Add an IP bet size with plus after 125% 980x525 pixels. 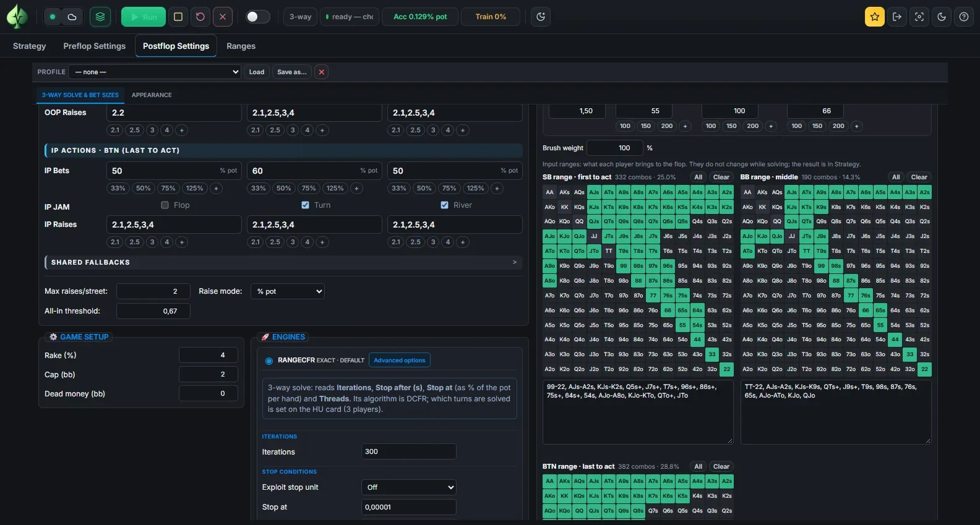click(x=216, y=189)
